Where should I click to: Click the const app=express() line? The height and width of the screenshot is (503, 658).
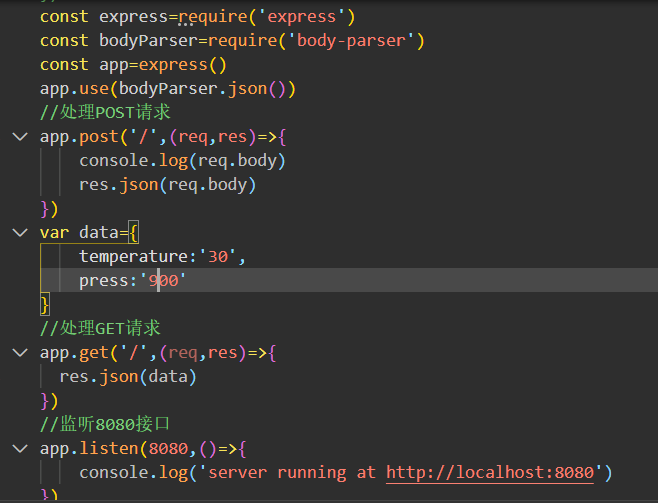click(x=133, y=65)
